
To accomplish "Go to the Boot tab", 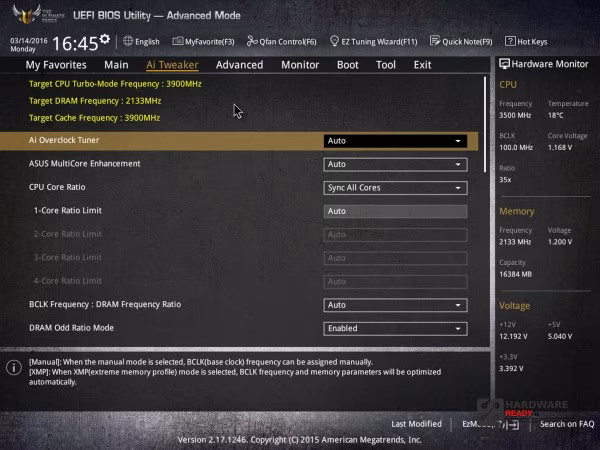I will click(x=347, y=65).
